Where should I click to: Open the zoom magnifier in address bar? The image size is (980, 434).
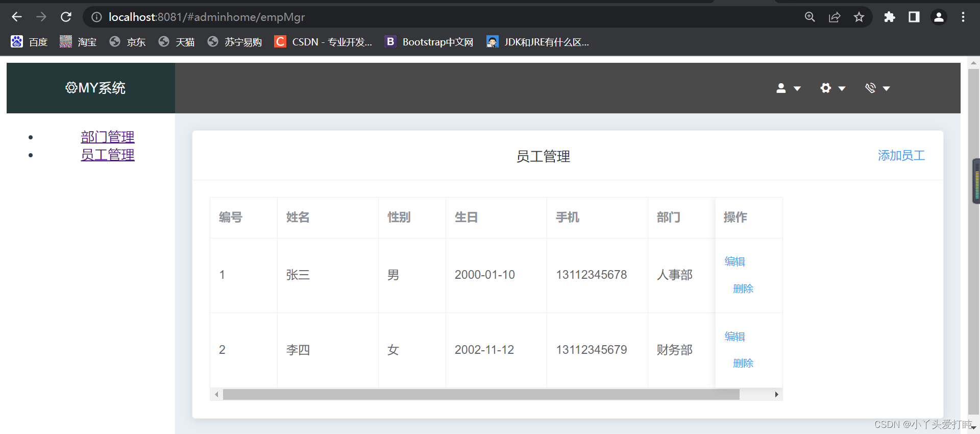click(810, 17)
